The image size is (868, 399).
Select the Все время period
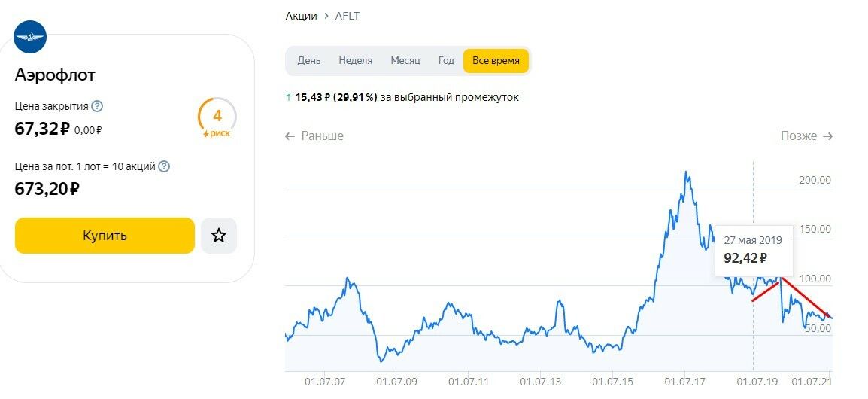(496, 61)
